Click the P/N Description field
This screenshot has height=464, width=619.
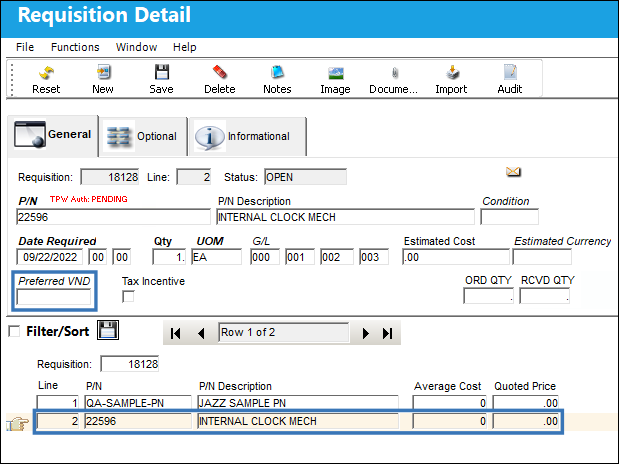point(345,217)
